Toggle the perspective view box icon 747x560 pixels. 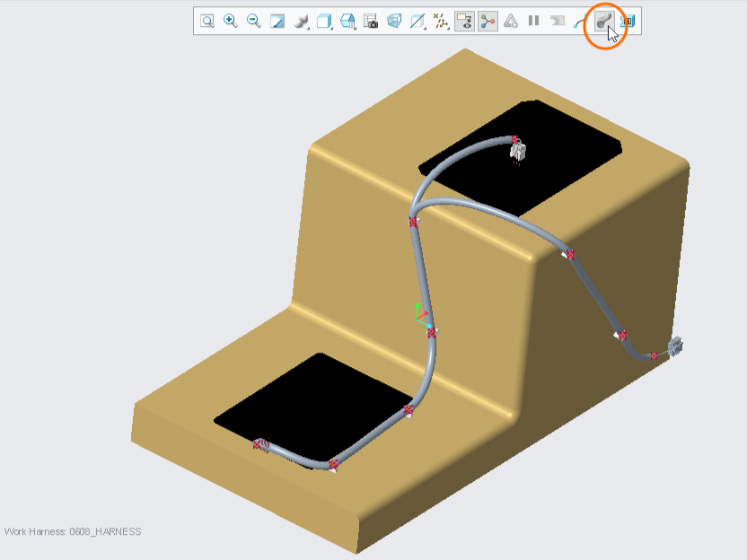[394, 22]
